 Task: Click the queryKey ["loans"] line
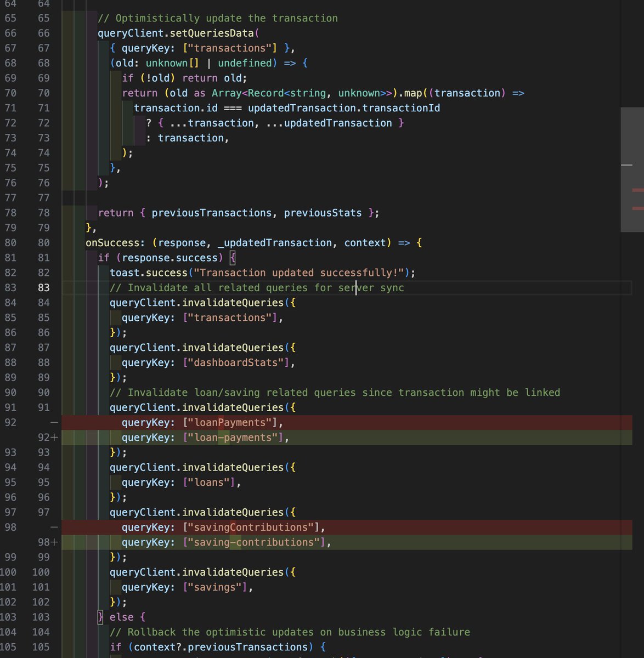(x=182, y=482)
